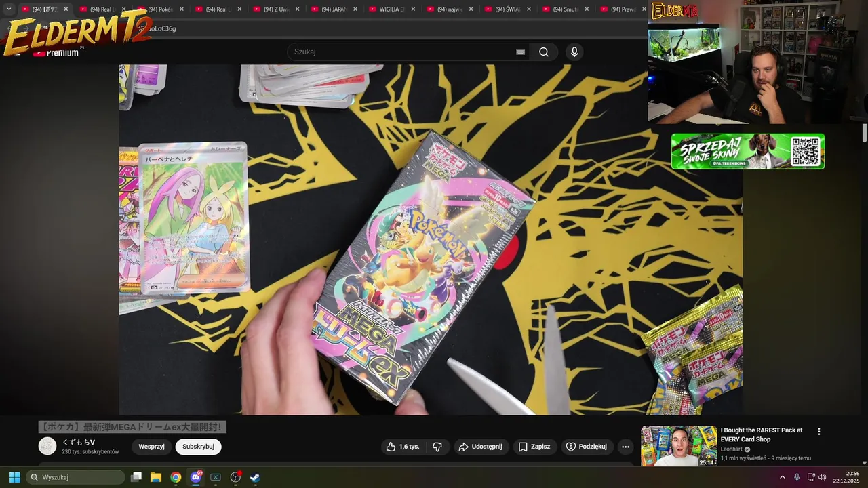Switch to the JAPAN browser tab
The height and width of the screenshot is (488, 868).
click(334, 9)
